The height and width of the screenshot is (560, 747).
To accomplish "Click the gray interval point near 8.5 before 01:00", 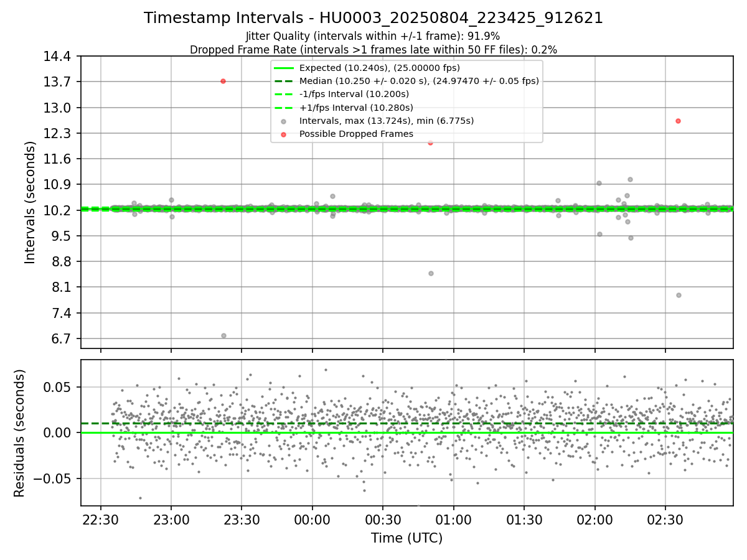I will pyautogui.click(x=431, y=273).
